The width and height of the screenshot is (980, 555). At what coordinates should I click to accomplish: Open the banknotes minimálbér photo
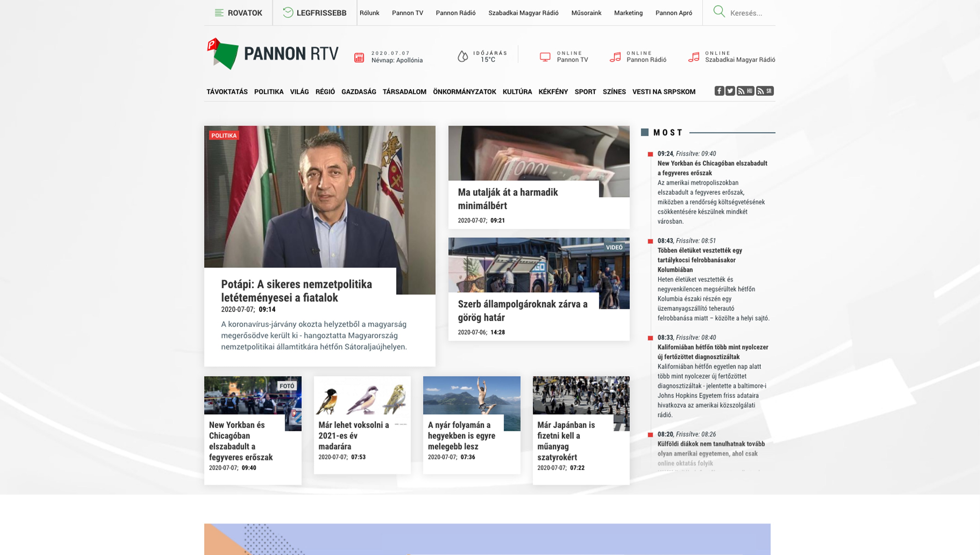539,153
